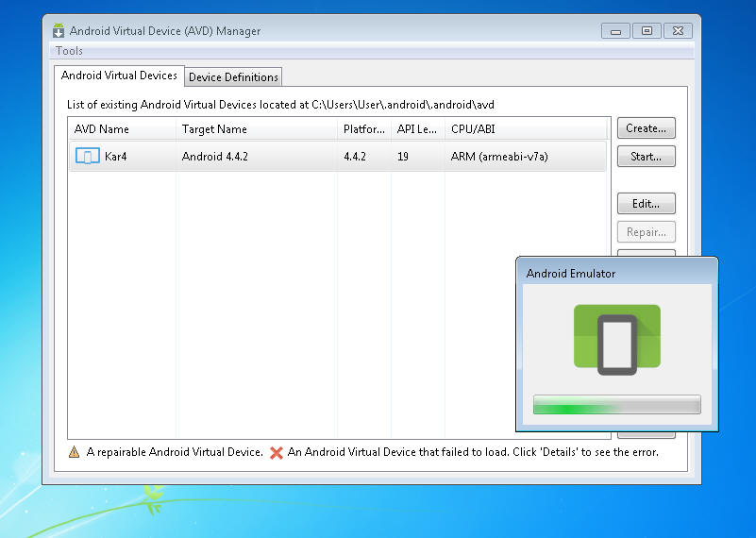Sort by AVD Name column header
Image resolution: width=756 pixels, height=538 pixels.
[x=123, y=128]
